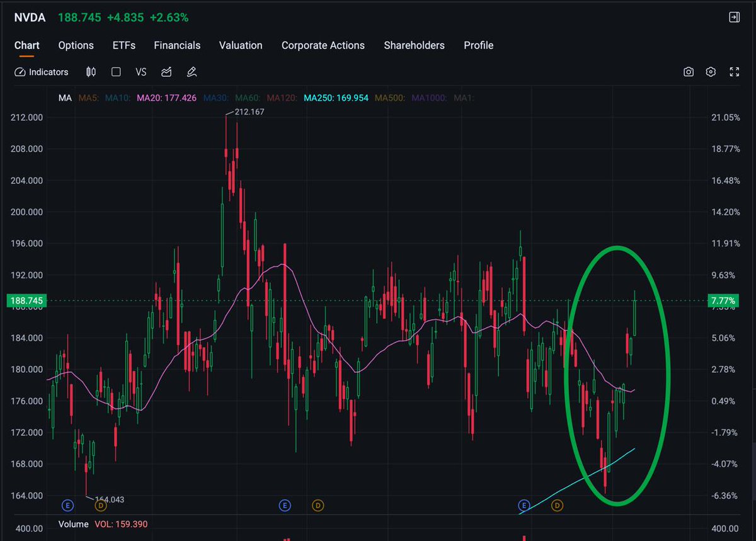The height and width of the screenshot is (541, 756).
Task: Open the VS compare tool
Action: [141, 72]
